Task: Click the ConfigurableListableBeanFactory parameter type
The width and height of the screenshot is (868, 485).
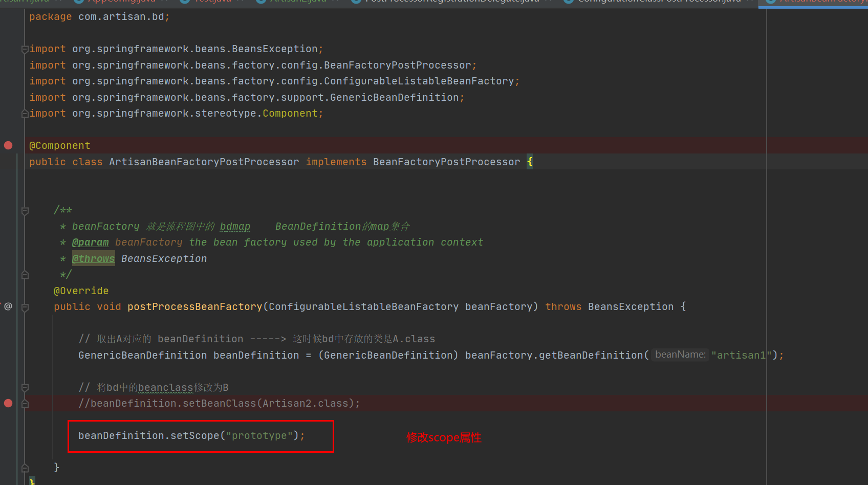Action: (x=363, y=307)
